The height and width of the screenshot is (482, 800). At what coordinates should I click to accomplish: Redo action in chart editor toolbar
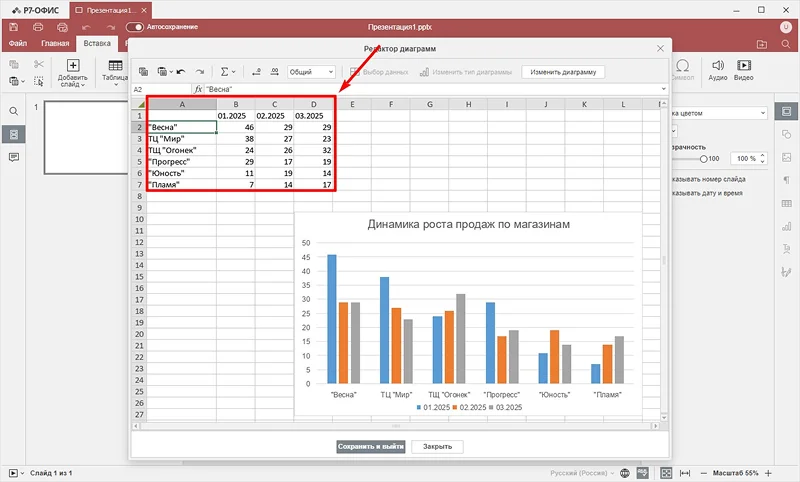[x=200, y=72]
